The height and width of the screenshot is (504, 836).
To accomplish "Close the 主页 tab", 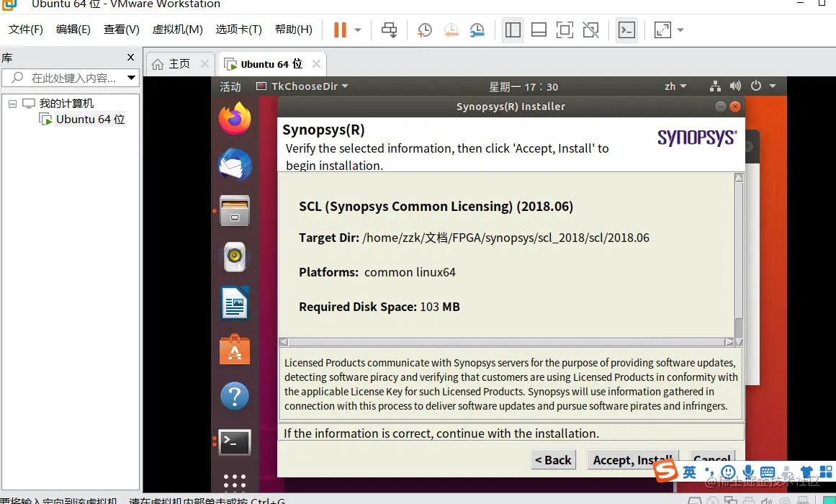I will point(204,64).
